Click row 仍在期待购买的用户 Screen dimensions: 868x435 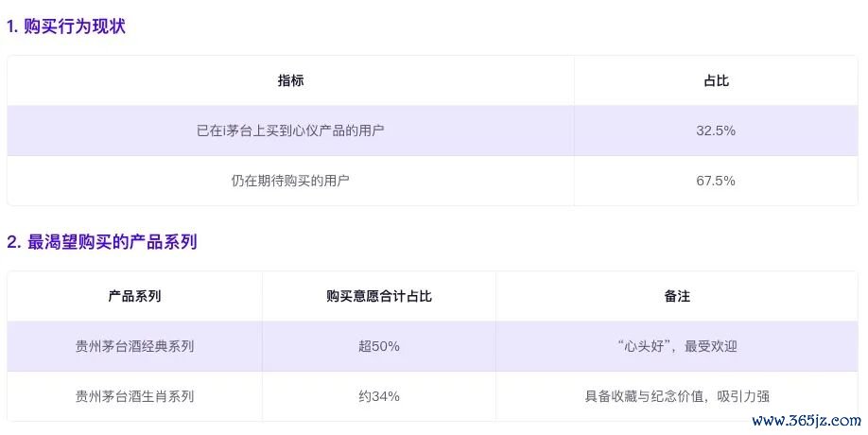point(432,181)
